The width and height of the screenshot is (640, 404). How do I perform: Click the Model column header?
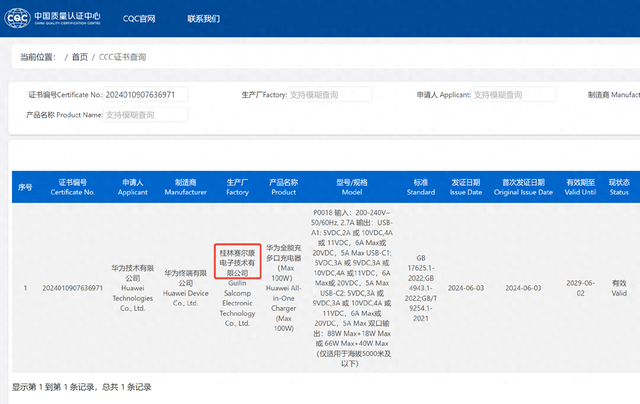point(352,187)
